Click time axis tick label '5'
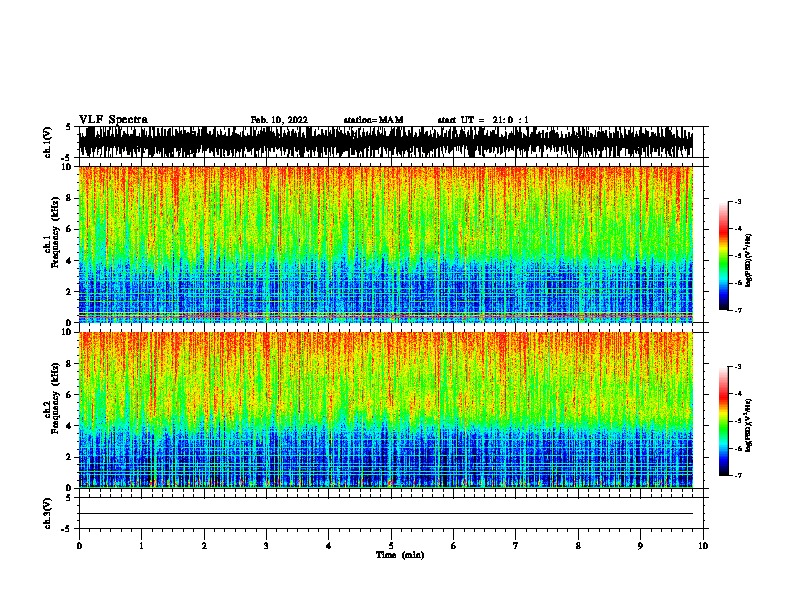792x612 pixels. (391, 546)
